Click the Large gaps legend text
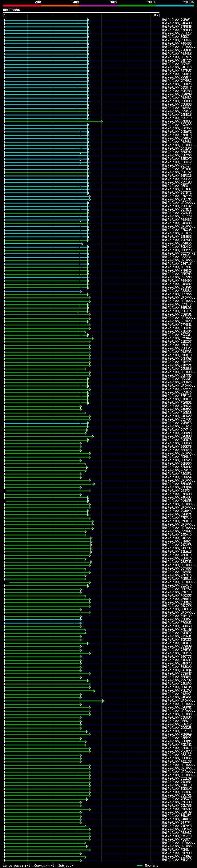This screenshot has height=868, width=197. point(38,866)
